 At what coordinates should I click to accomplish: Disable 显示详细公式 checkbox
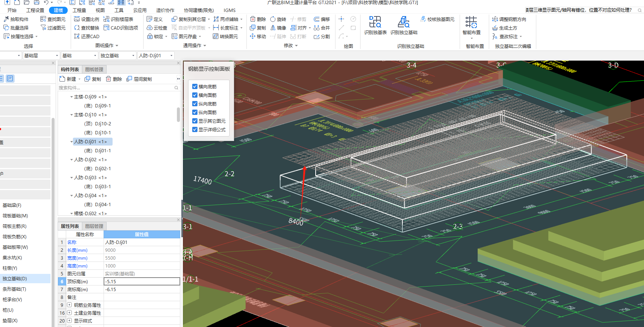pyautogui.click(x=194, y=129)
